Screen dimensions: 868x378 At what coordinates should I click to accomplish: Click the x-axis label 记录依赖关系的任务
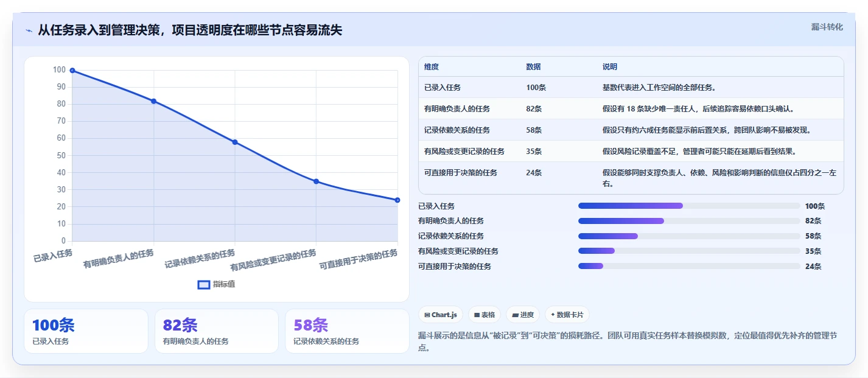200,259
